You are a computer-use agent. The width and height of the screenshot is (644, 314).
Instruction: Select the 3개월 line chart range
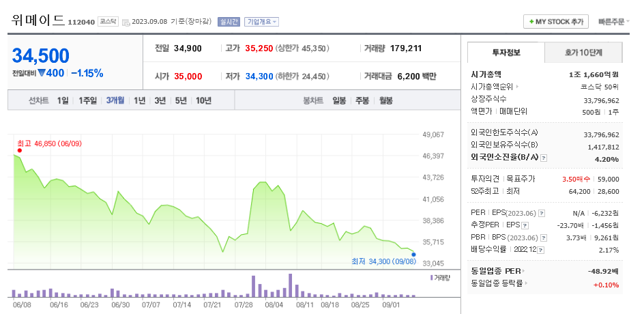click(x=115, y=100)
